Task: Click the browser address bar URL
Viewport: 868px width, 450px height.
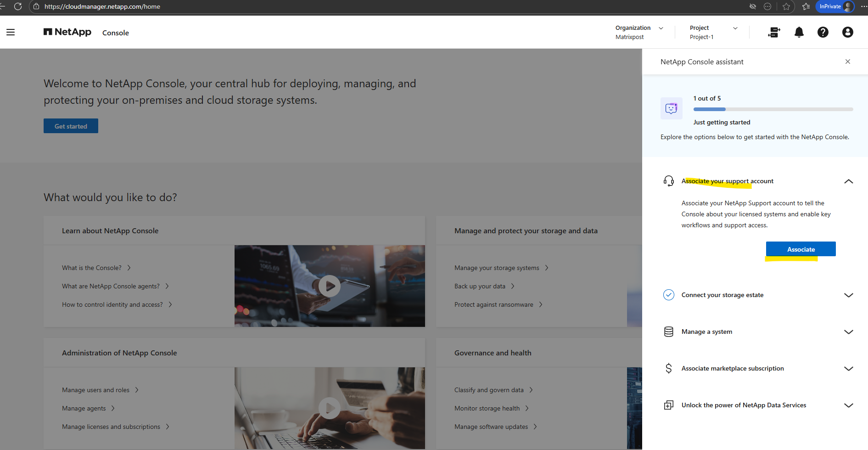Action: (x=102, y=6)
